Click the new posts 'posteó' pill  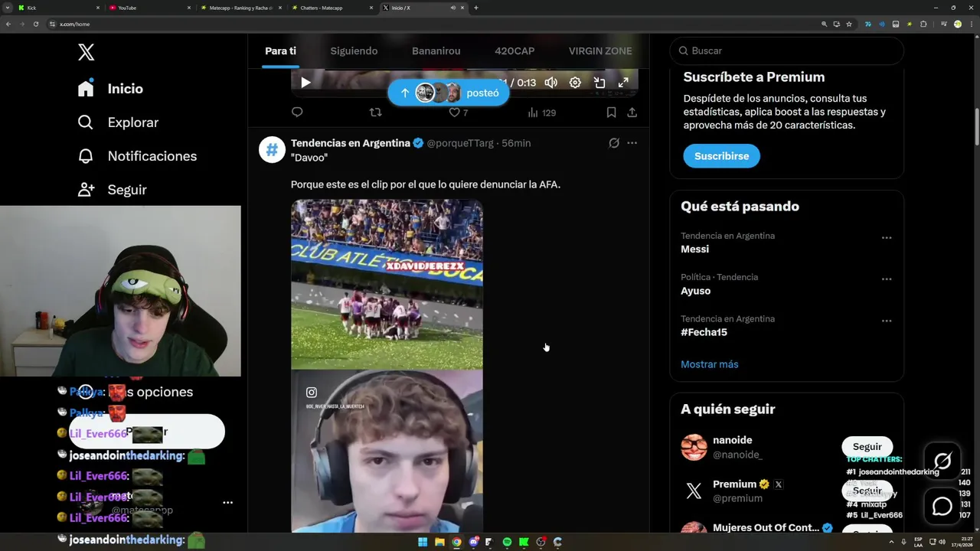pyautogui.click(x=448, y=93)
